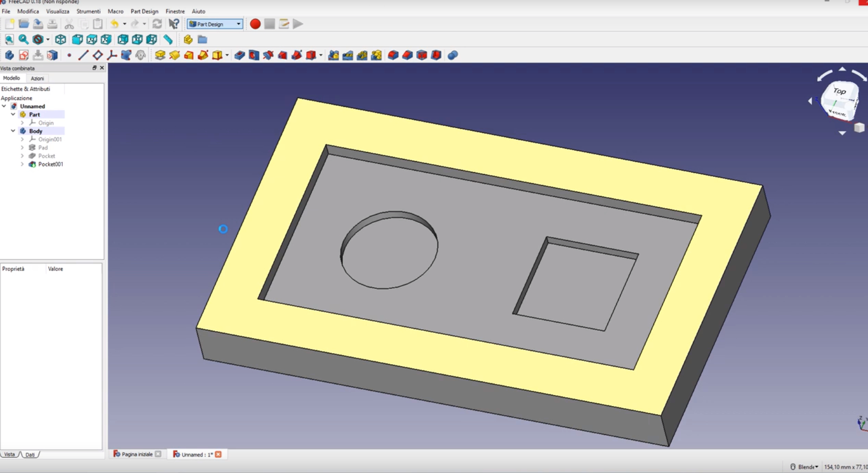
Task: Create a group with the blue folder icon
Action: pyautogui.click(x=203, y=40)
